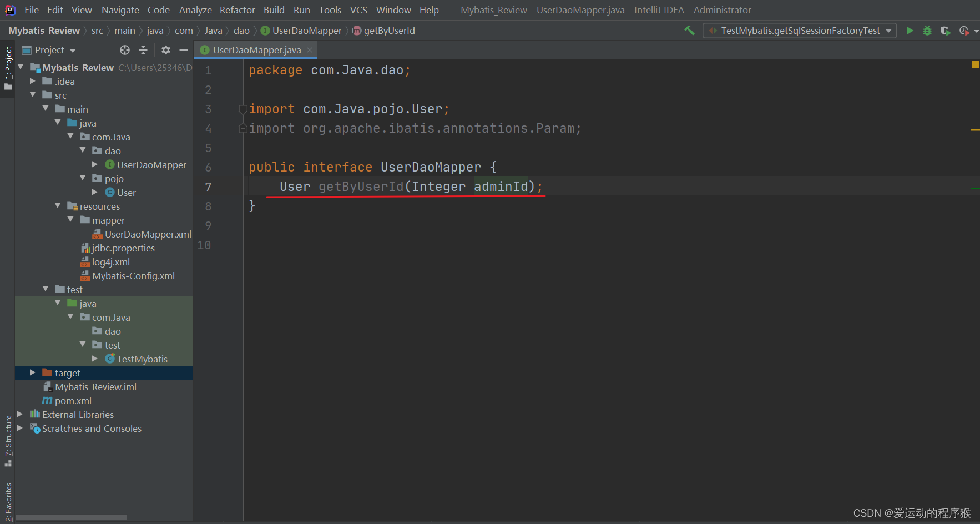Expand Scratches and Consoles

coord(21,428)
